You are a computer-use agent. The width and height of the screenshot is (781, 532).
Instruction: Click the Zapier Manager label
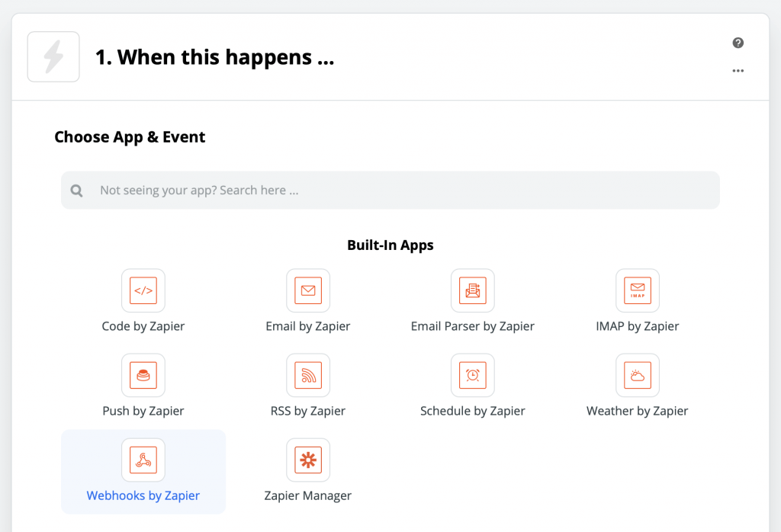click(308, 495)
